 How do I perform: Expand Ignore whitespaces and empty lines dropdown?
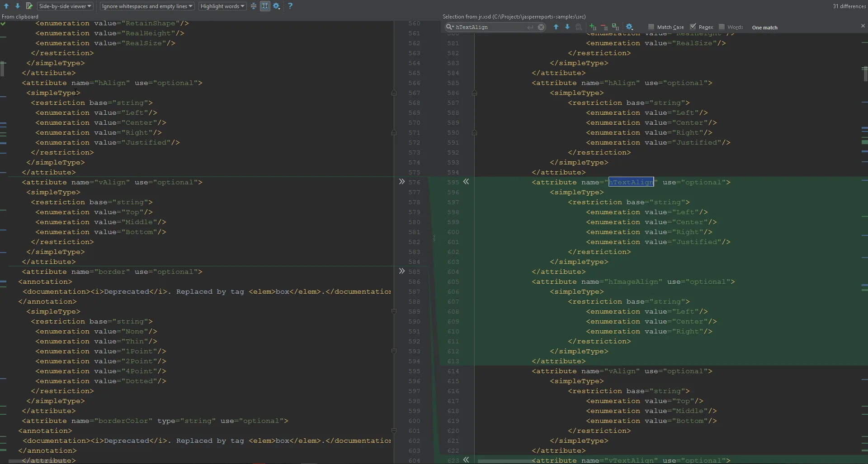pyautogui.click(x=147, y=6)
